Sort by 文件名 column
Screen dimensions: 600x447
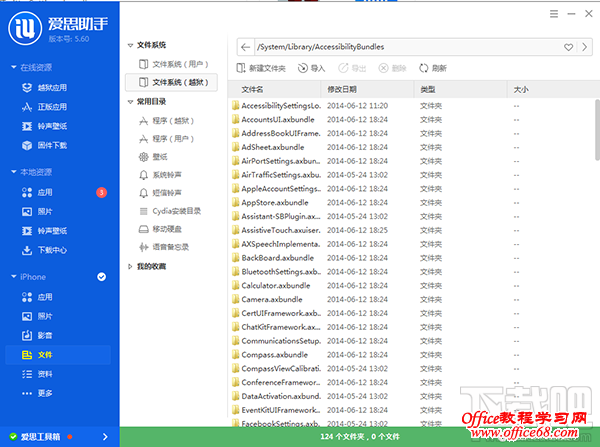point(275,90)
